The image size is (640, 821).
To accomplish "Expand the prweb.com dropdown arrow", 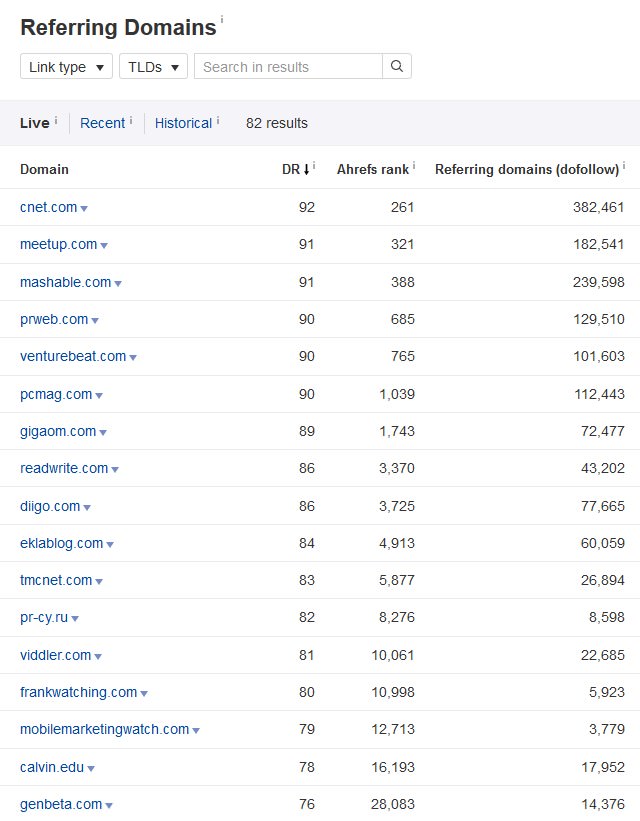I will tap(95, 320).
